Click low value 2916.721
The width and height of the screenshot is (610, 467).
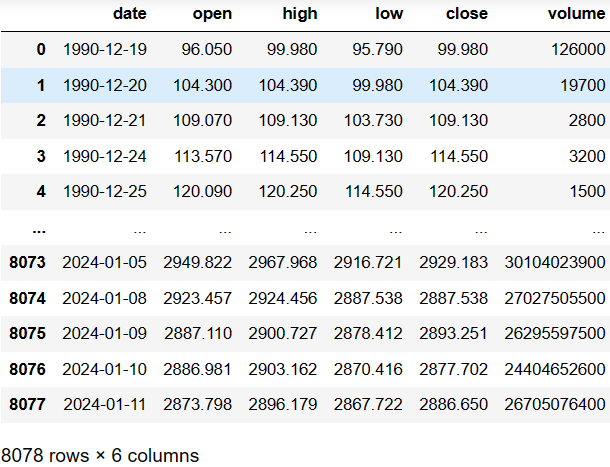click(368, 262)
